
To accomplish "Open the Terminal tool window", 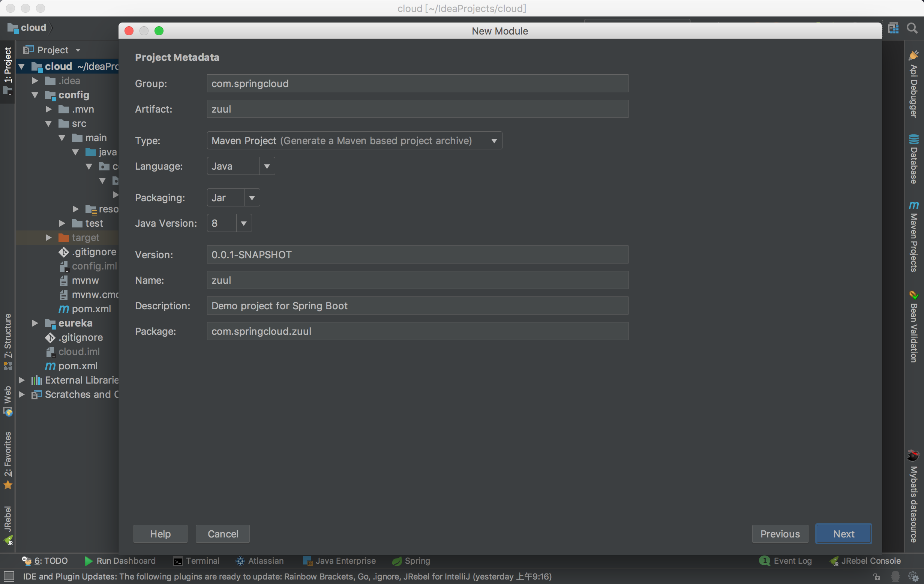I will [x=196, y=561].
